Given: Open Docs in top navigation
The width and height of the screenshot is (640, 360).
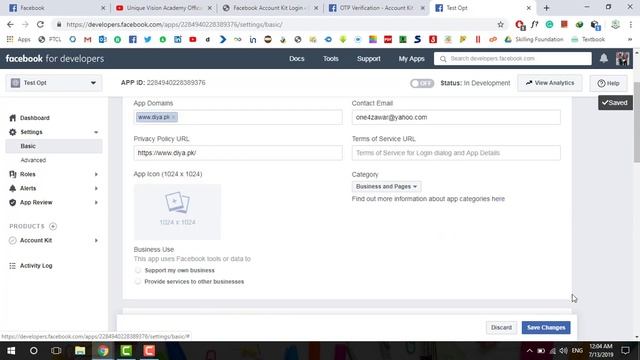Looking at the screenshot, I should tap(297, 59).
